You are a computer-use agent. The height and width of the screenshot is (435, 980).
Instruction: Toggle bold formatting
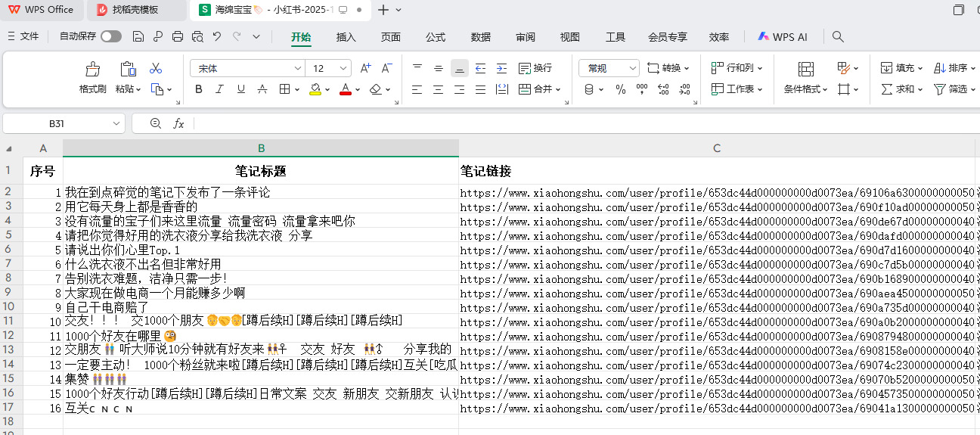199,89
